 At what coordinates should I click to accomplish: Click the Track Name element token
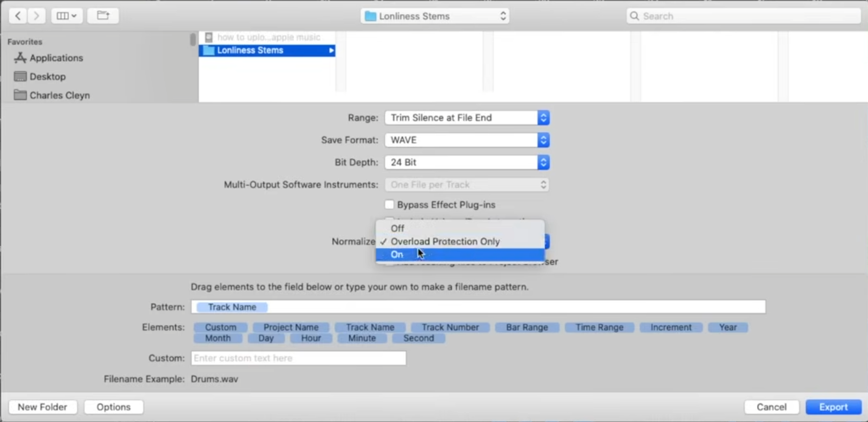(370, 327)
